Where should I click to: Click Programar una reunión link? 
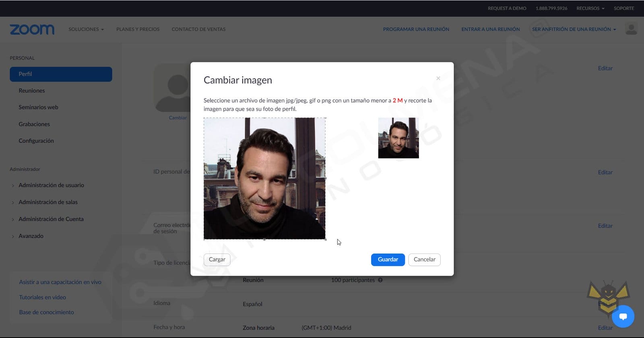pos(416,29)
